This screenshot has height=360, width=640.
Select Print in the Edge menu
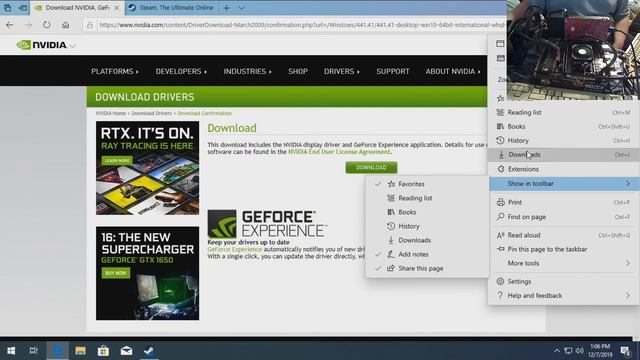564,202
